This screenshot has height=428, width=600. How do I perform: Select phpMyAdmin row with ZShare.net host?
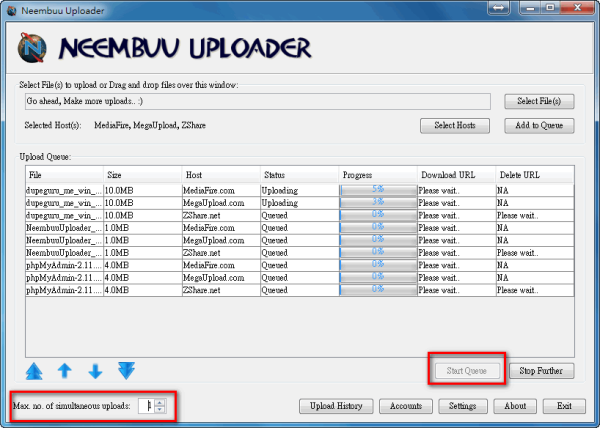pyautogui.click(x=300, y=290)
